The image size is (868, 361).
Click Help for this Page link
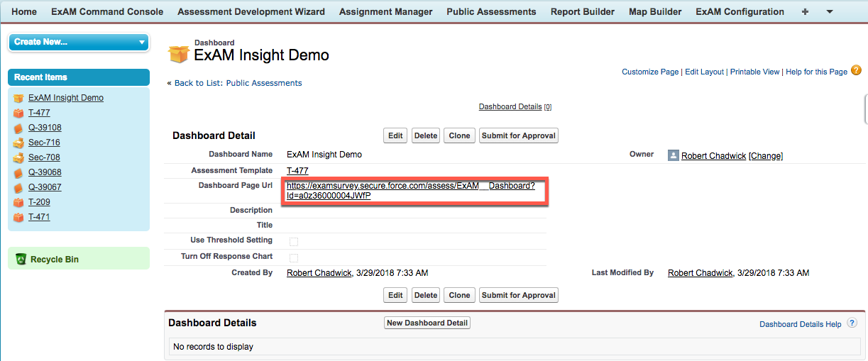pos(816,72)
